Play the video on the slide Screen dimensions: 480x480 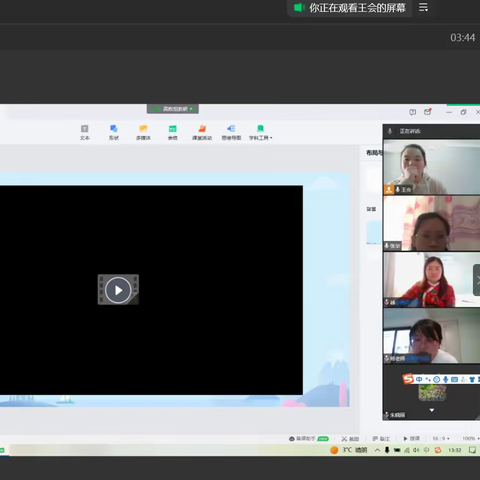[118, 290]
